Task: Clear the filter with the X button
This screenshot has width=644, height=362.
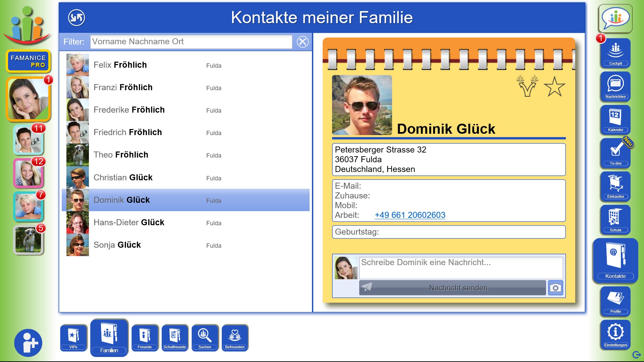Action: [x=303, y=42]
